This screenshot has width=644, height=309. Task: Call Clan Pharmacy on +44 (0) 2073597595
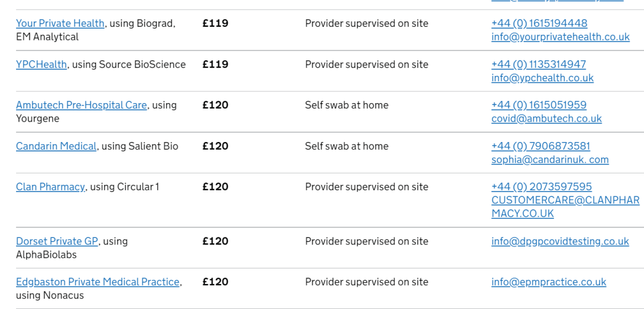tap(541, 187)
